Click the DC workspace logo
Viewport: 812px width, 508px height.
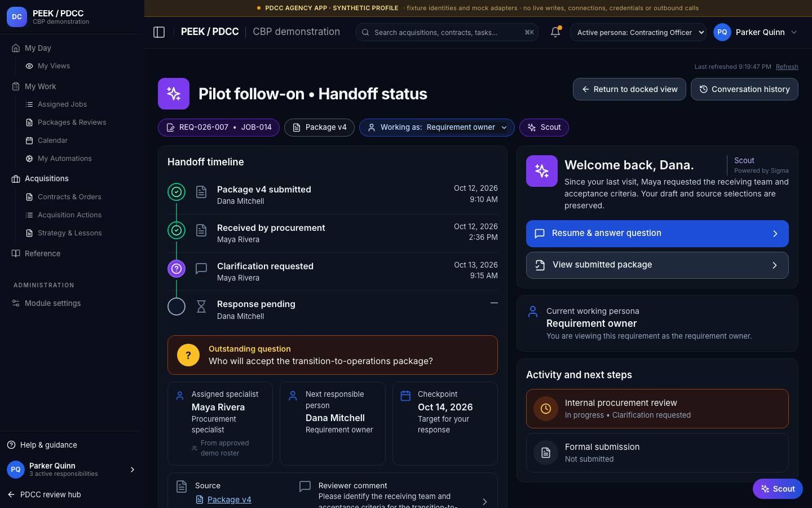(17, 17)
